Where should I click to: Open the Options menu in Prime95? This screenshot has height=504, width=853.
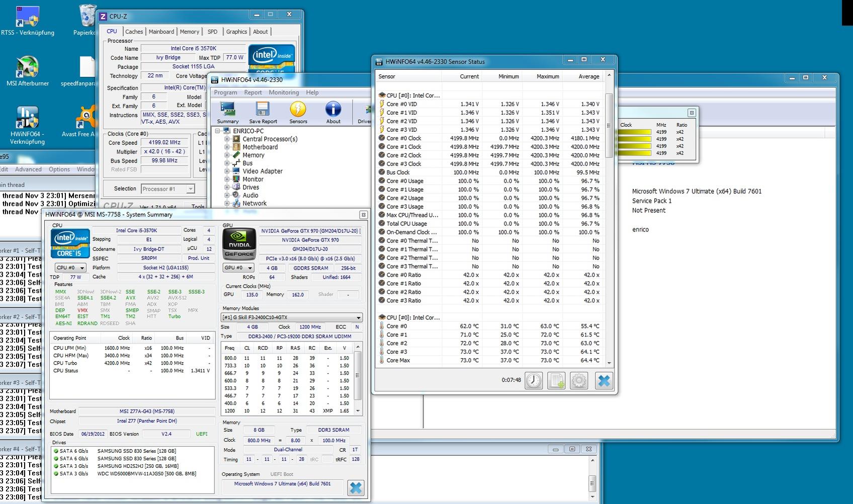pos(59,170)
